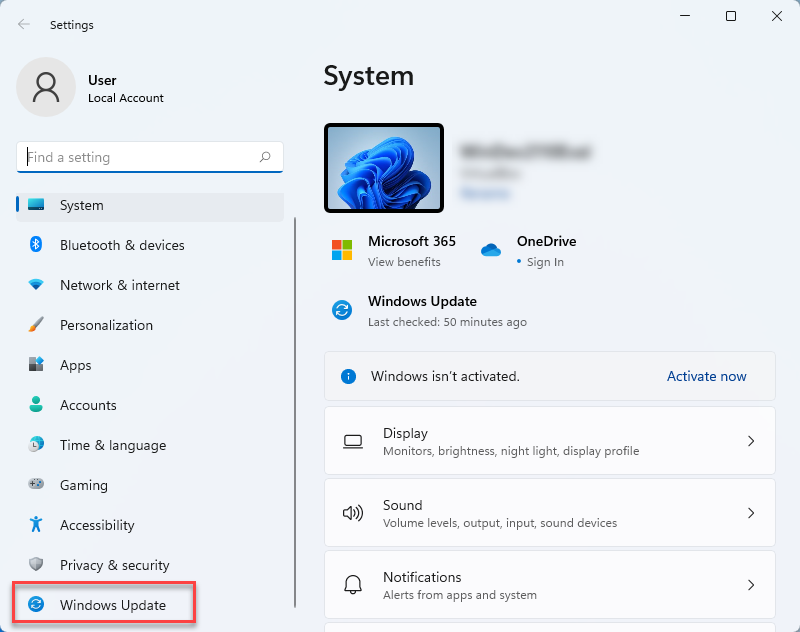The image size is (800, 632).
Task: Click the Activate now link
Action: pos(706,376)
